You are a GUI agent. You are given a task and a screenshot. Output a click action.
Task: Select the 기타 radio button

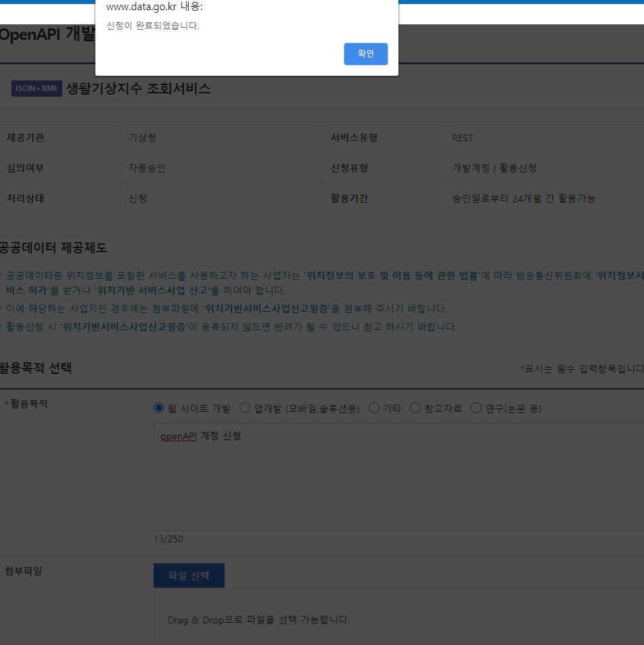374,408
